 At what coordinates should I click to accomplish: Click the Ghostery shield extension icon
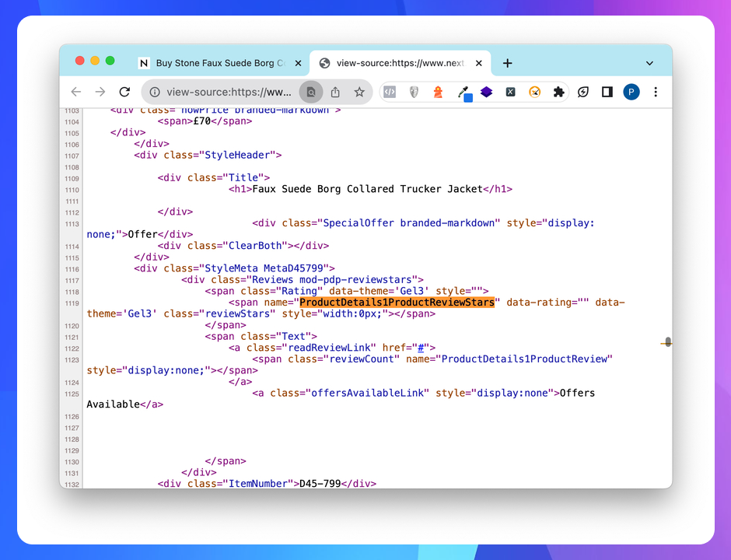[x=413, y=92]
